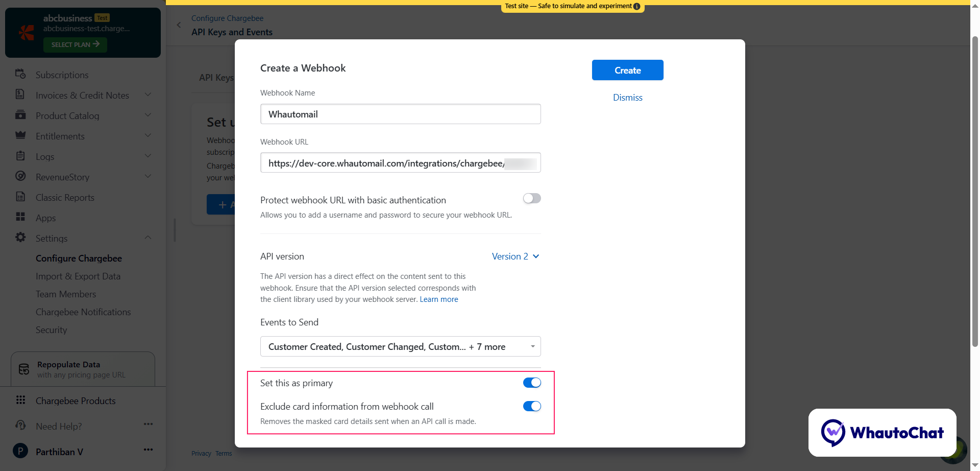Click the Entitlements sidebar icon

pyautogui.click(x=20, y=136)
